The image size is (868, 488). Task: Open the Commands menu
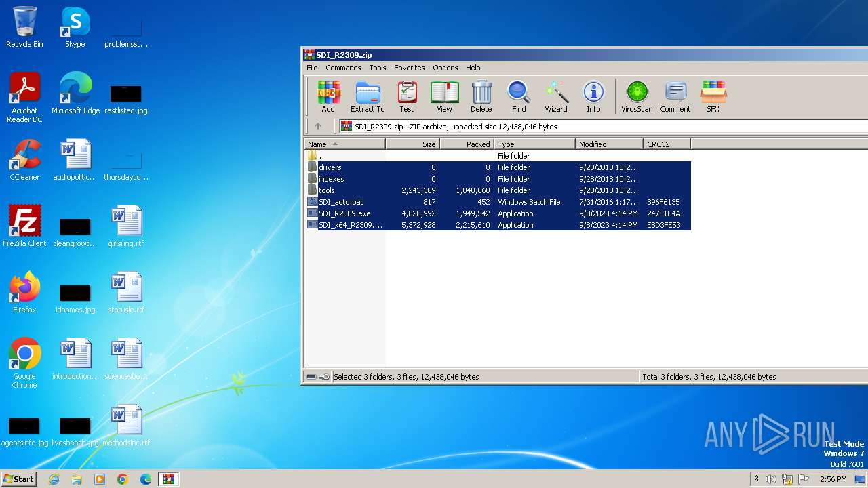click(343, 68)
